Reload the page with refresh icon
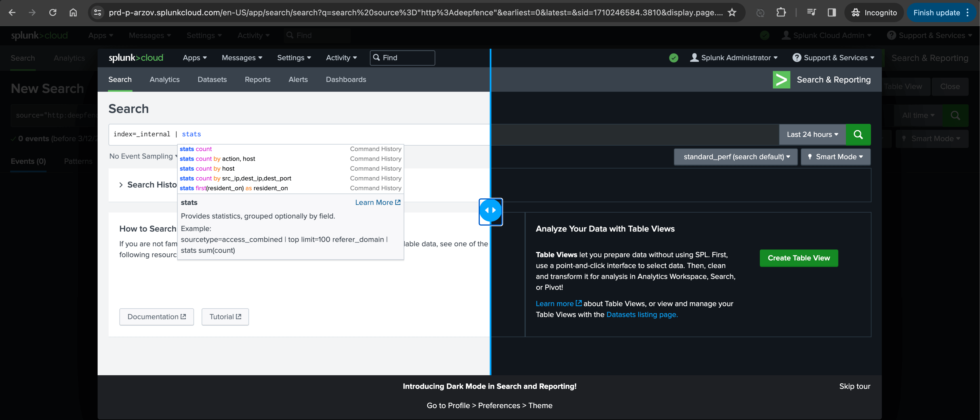Image resolution: width=980 pixels, height=420 pixels. pyautogui.click(x=53, y=12)
